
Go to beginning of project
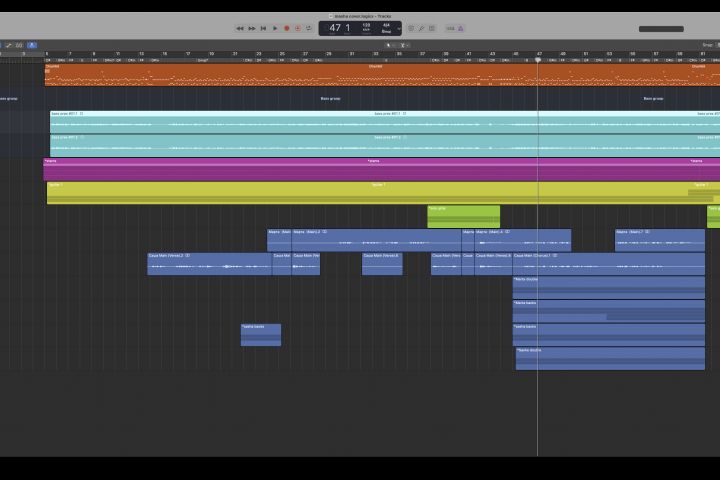(x=263, y=28)
